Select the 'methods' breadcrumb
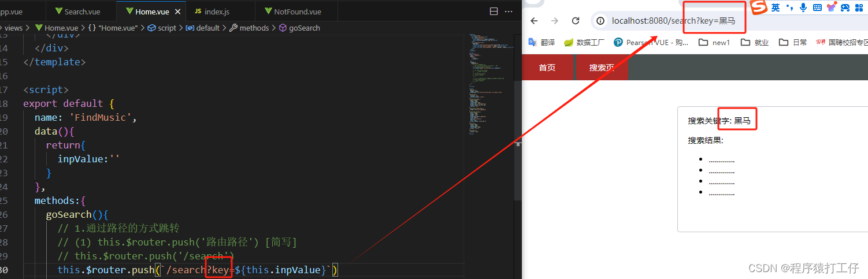The width and height of the screenshot is (868, 279). tap(250, 28)
